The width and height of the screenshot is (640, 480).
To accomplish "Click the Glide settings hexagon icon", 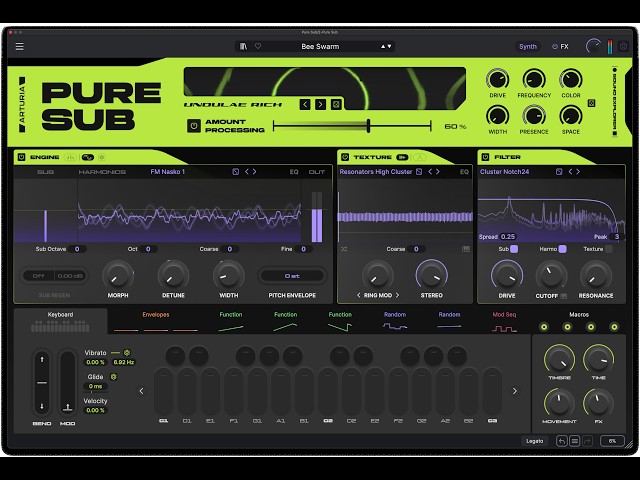I will click(x=113, y=377).
